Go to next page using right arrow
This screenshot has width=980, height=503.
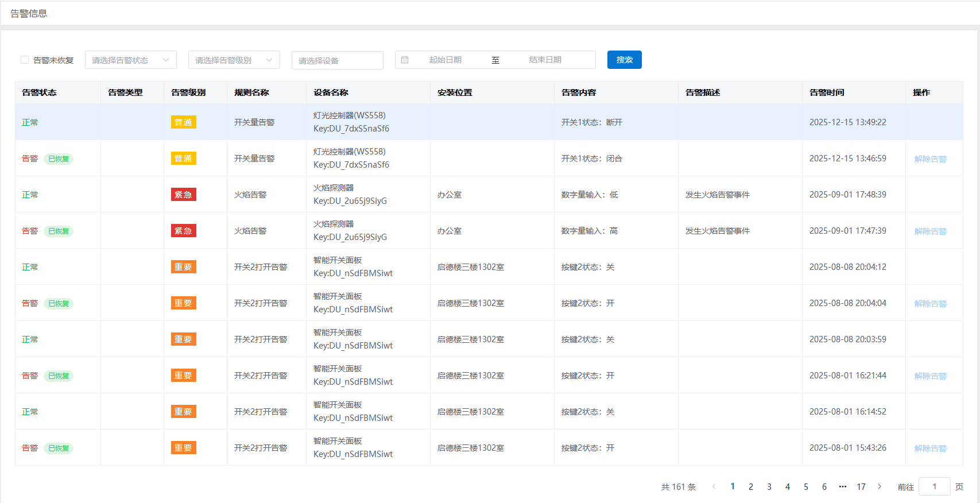[880, 486]
